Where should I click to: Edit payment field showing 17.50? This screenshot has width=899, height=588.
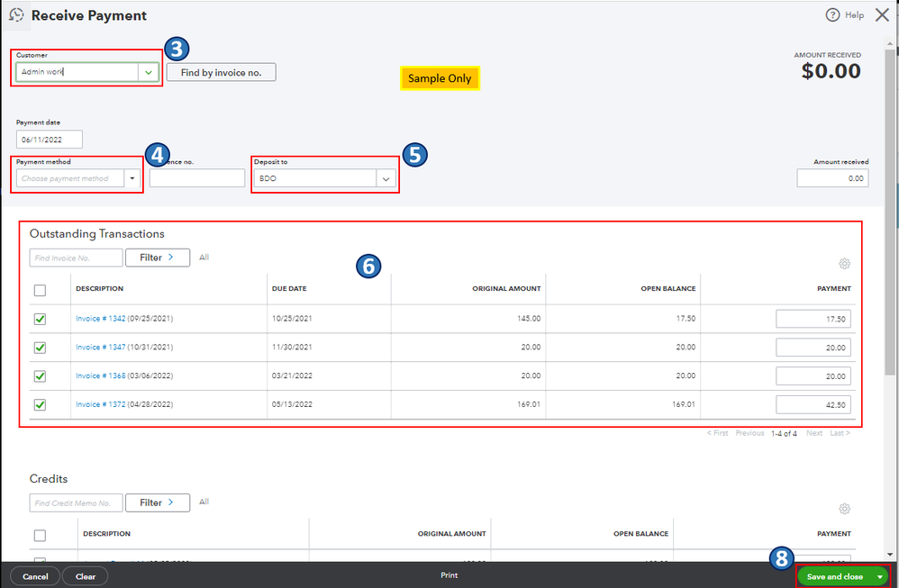pyautogui.click(x=813, y=319)
